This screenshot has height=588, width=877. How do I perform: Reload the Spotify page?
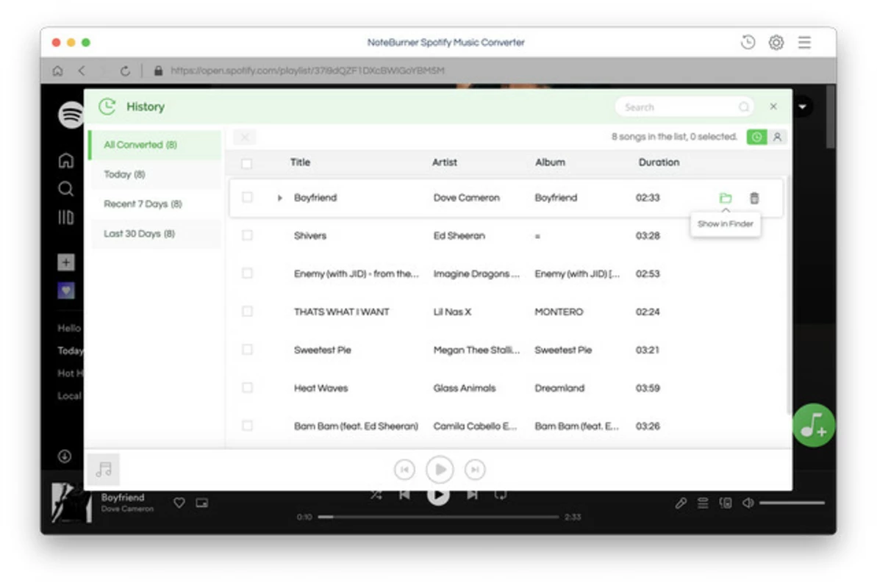pyautogui.click(x=125, y=71)
